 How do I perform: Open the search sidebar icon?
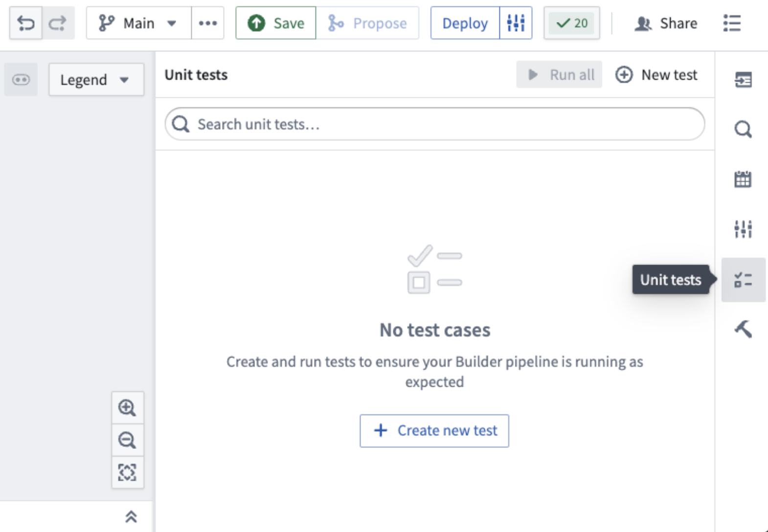coord(743,129)
